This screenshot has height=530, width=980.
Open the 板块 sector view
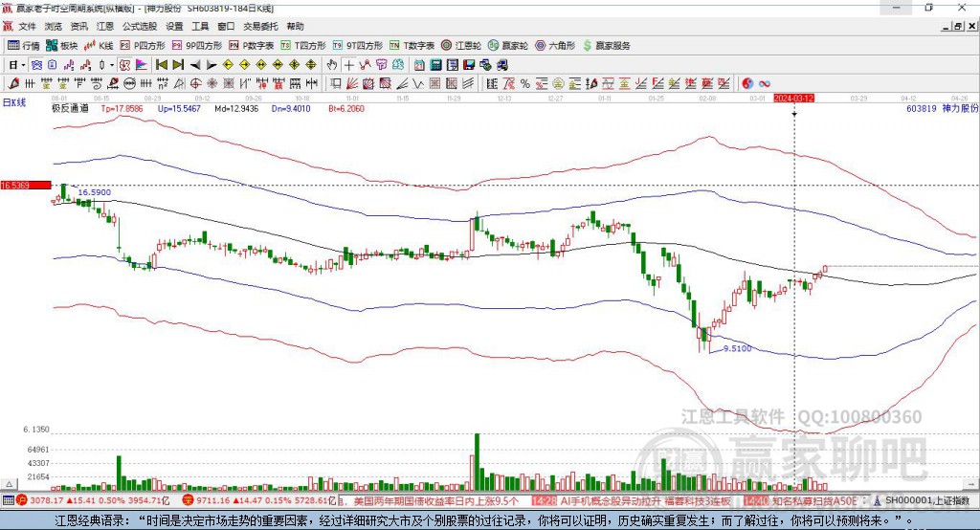point(61,46)
